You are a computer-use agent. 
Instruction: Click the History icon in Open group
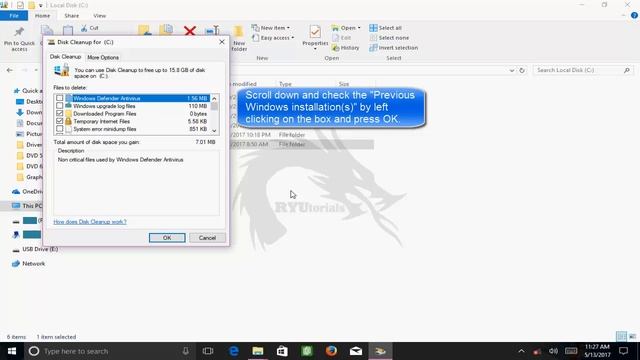click(x=336, y=48)
